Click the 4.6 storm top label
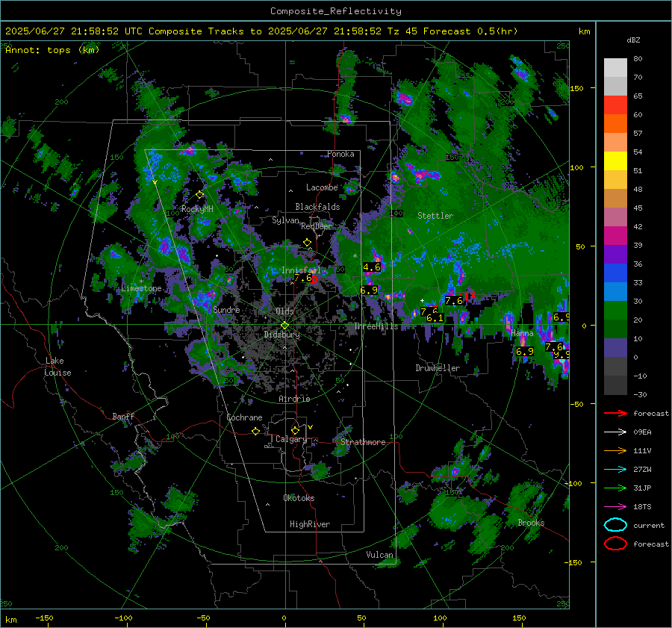Viewport: 672px width, 628px height. (372, 267)
